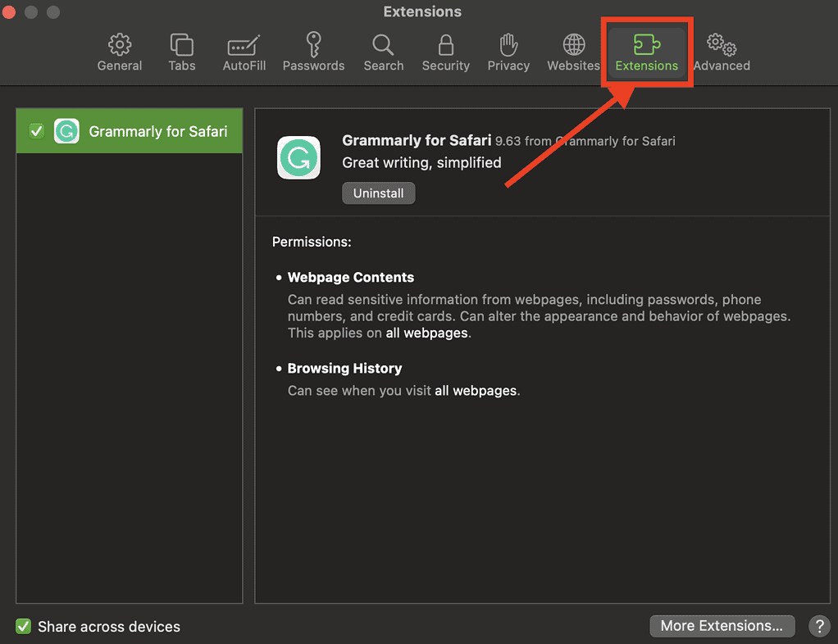Open the Advanced gears tab
The image size is (838, 644).
point(722,52)
